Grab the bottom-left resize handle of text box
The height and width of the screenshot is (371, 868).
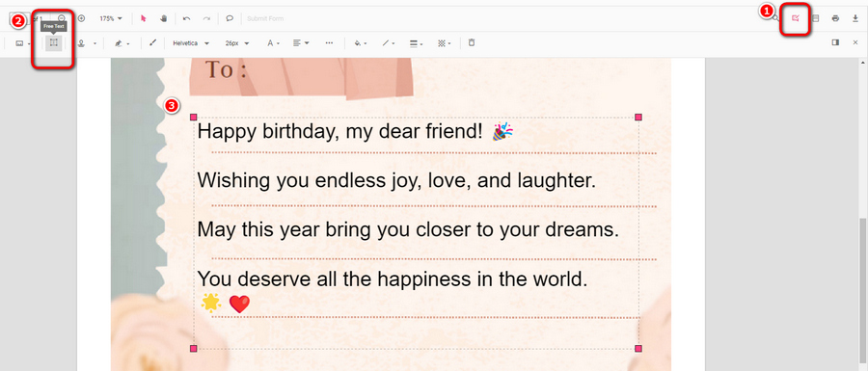pos(193,348)
